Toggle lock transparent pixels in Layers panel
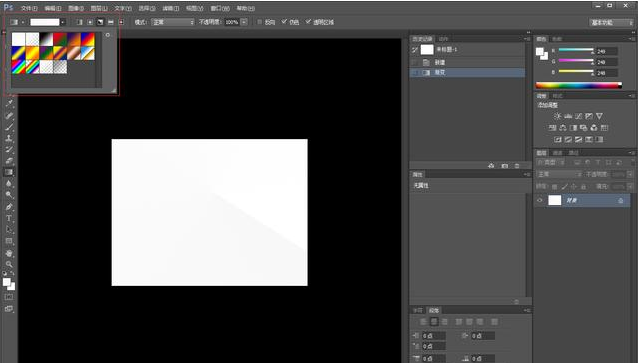Viewport: 638px width, 363px height. coord(554,186)
